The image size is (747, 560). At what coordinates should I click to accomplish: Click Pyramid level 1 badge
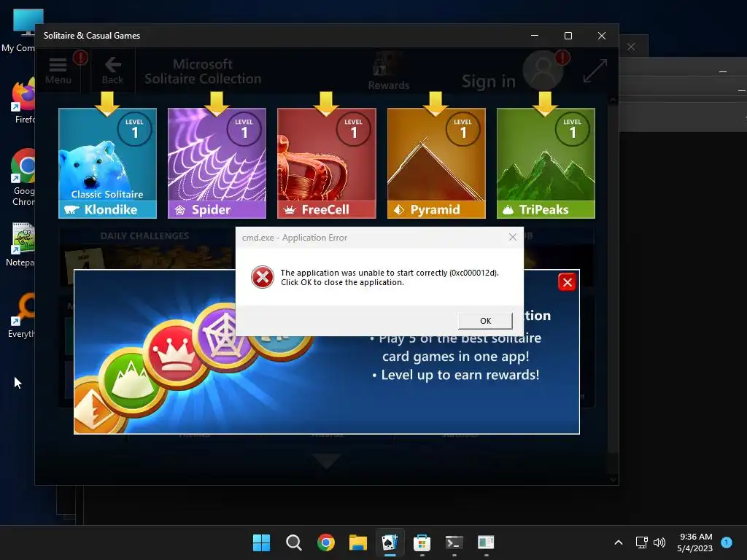tap(463, 129)
